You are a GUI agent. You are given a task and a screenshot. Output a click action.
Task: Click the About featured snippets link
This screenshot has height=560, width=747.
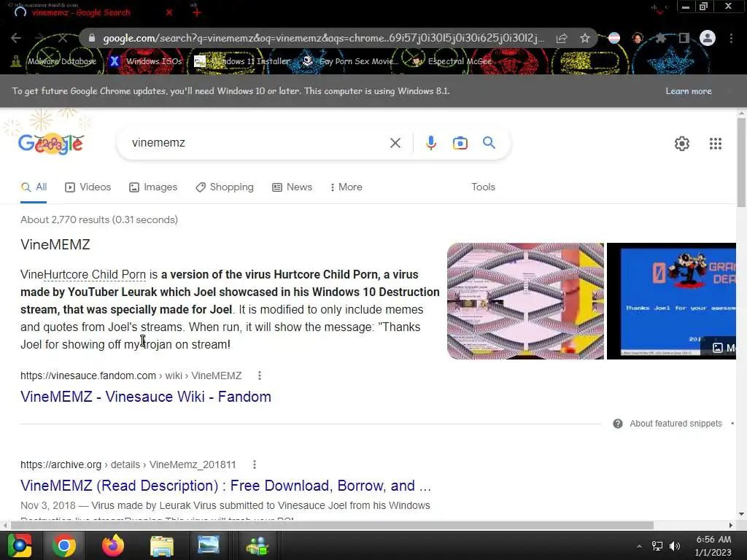point(676,424)
